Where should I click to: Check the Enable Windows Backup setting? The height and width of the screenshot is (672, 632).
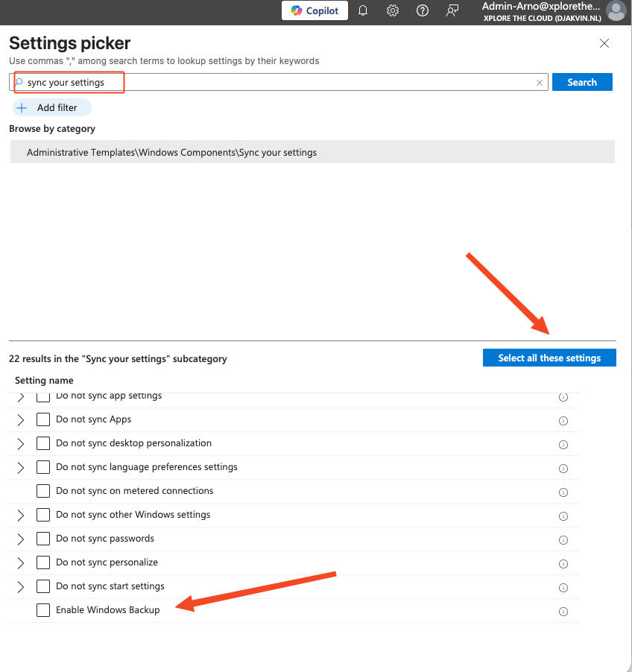point(42,610)
